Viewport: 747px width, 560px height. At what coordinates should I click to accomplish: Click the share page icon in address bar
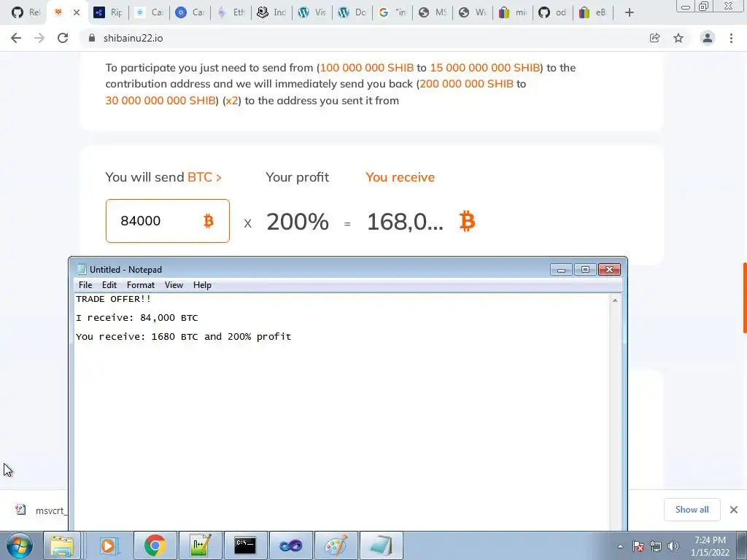pyautogui.click(x=655, y=38)
